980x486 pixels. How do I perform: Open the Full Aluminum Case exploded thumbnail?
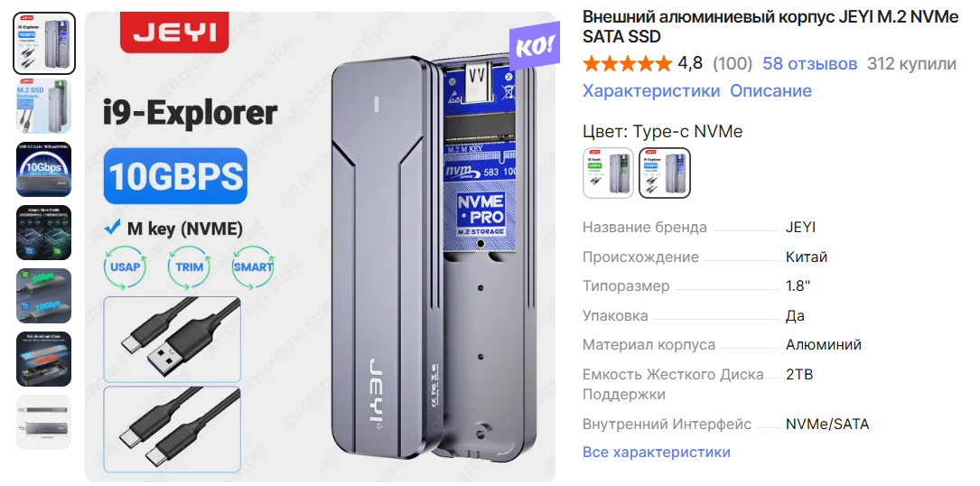pyautogui.click(x=43, y=359)
